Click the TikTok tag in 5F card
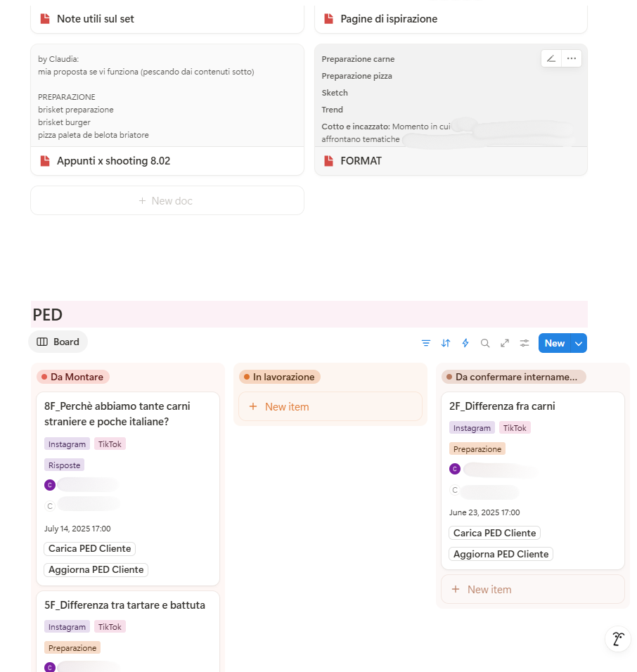Screen dimensions: 637x672 click(110, 627)
